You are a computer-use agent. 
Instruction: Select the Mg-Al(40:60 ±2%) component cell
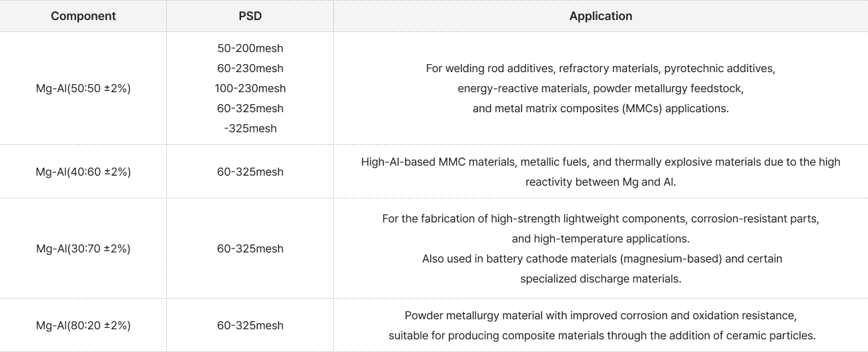click(83, 172)
